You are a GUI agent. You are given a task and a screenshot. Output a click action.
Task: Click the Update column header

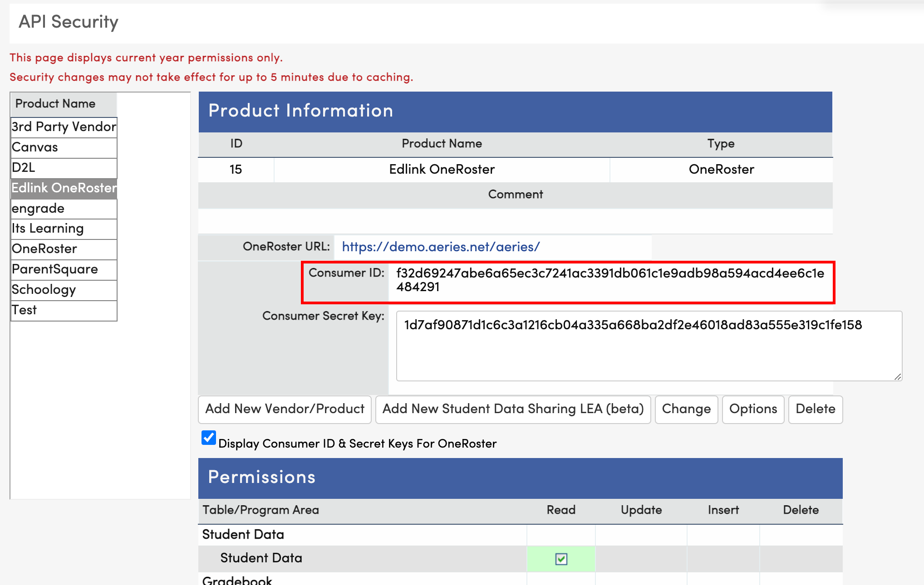tap(641, 510)
